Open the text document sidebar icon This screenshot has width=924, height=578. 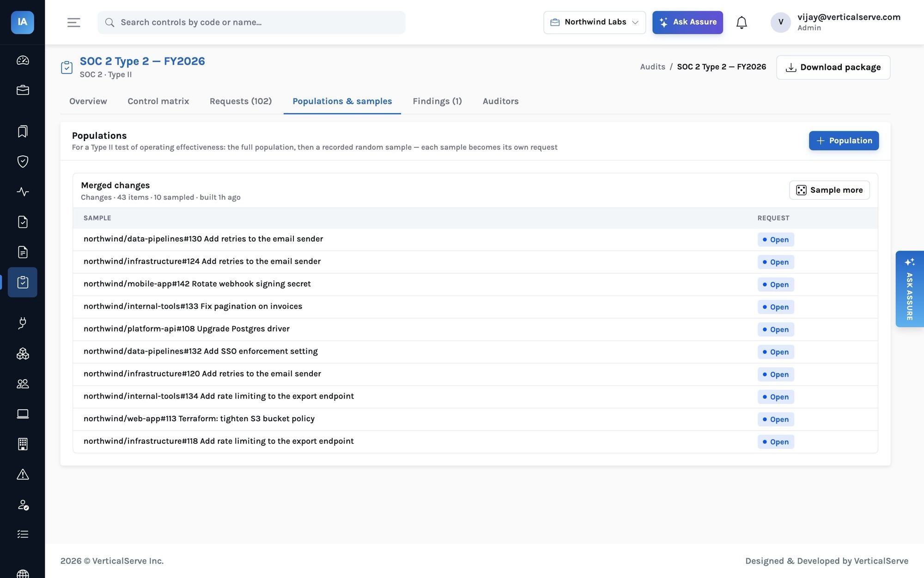23,252
